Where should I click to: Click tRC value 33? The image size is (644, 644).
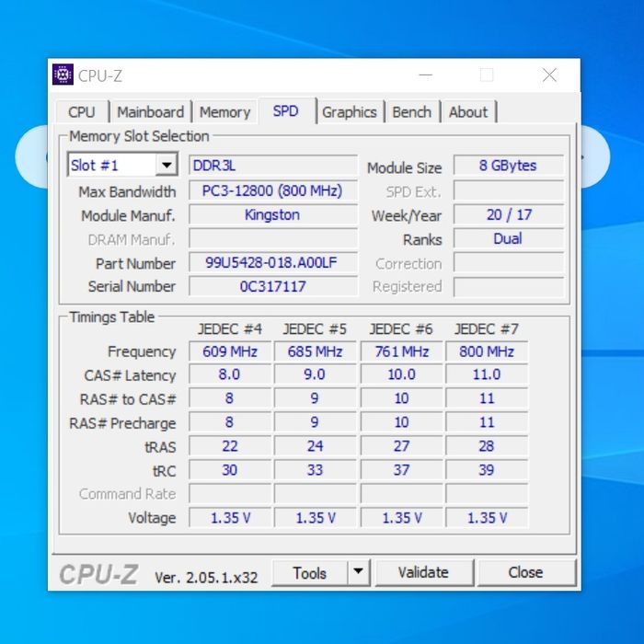[315, 470]
